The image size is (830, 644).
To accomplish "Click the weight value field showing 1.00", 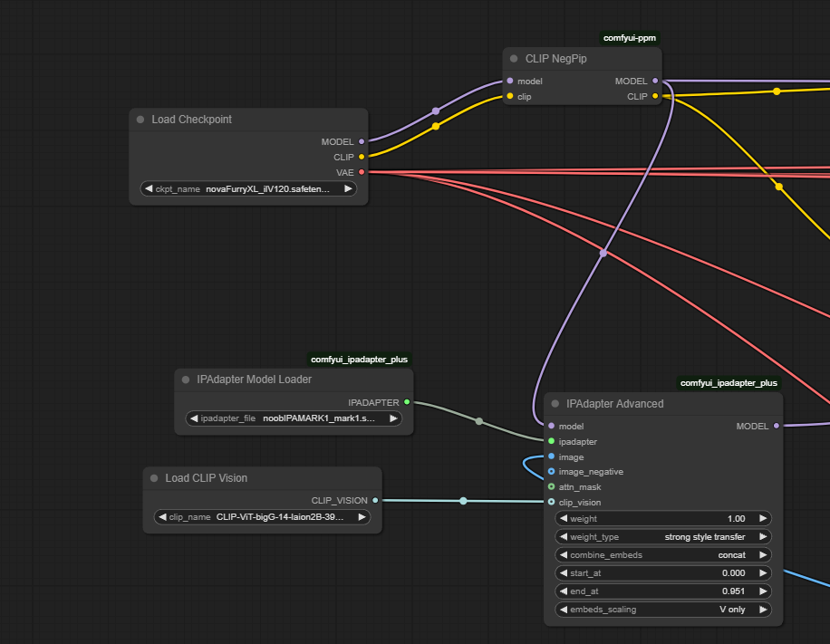I will coord(663,519).
